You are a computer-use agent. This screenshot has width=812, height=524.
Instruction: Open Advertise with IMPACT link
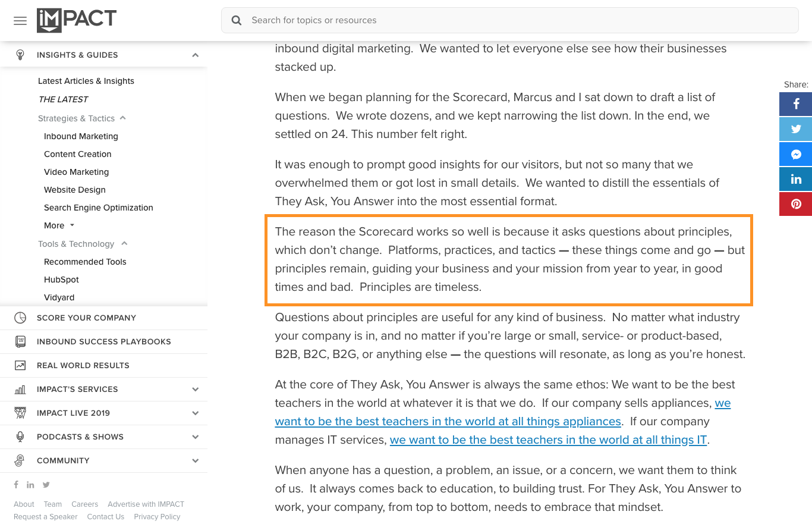[x=146, y=504]
